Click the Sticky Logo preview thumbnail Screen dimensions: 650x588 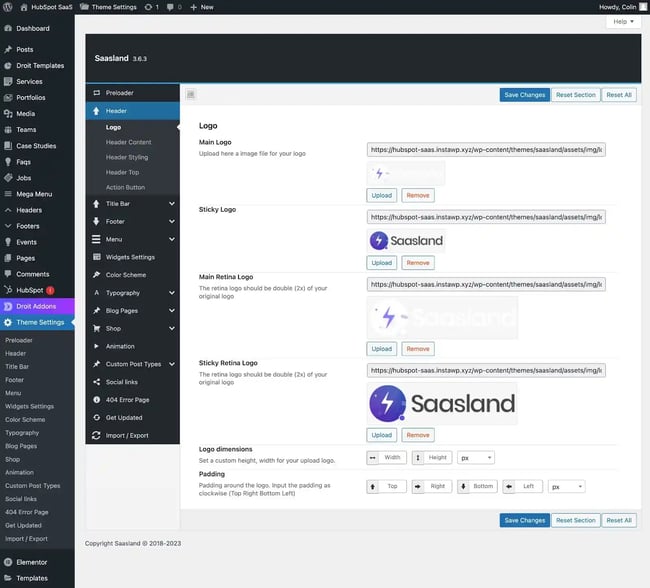[406, 241]
